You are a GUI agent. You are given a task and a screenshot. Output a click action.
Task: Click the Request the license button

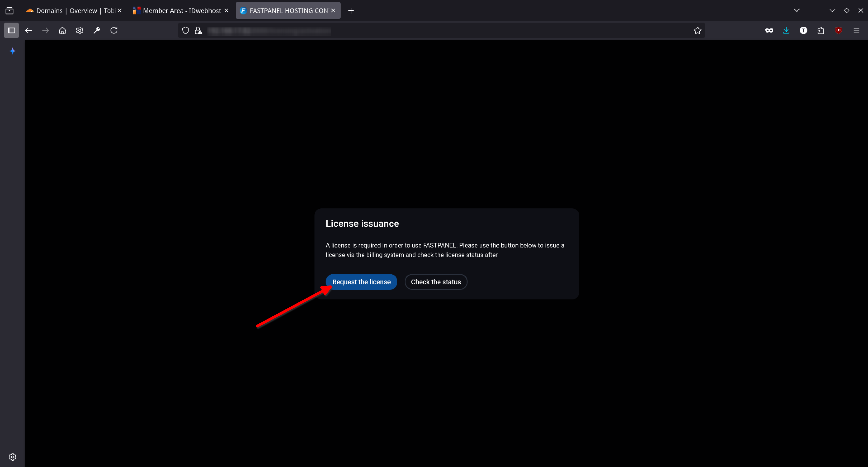(x=361, y=282)
